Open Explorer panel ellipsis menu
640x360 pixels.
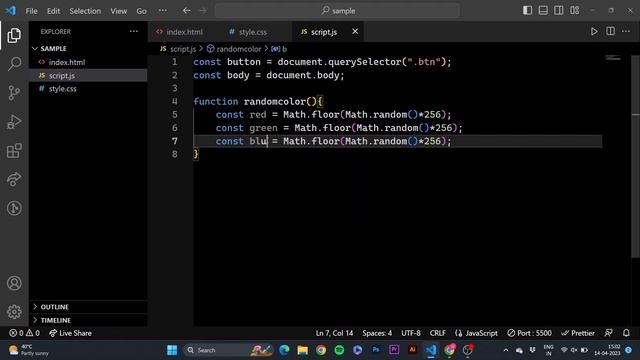click(133, 31)
